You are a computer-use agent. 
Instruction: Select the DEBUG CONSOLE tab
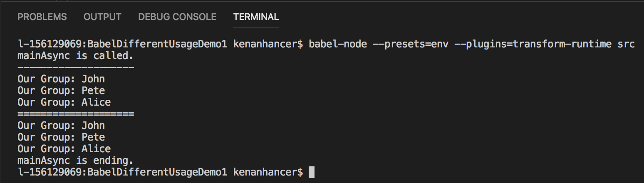[177, 17]
